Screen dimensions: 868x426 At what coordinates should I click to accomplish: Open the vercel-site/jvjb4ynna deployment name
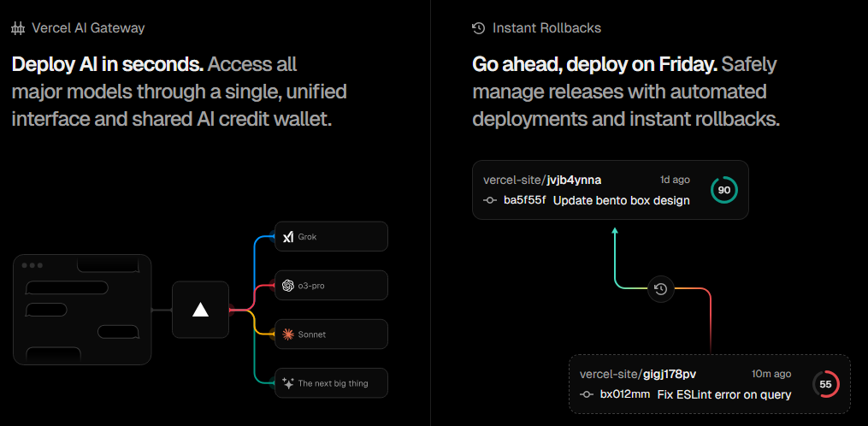[542, 180]
